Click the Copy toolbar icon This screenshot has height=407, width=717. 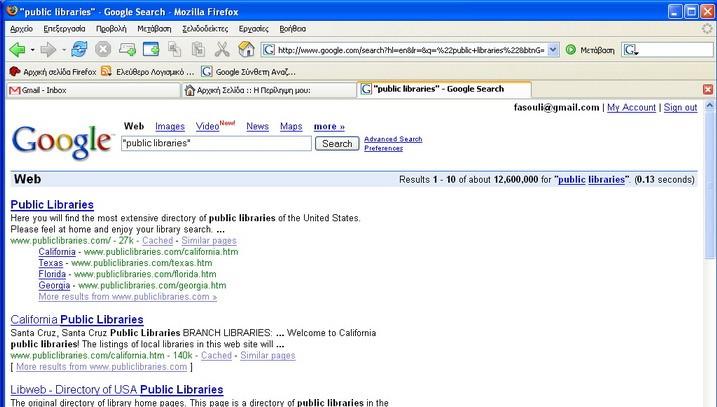pyautogui.click(x=175, y=49)
